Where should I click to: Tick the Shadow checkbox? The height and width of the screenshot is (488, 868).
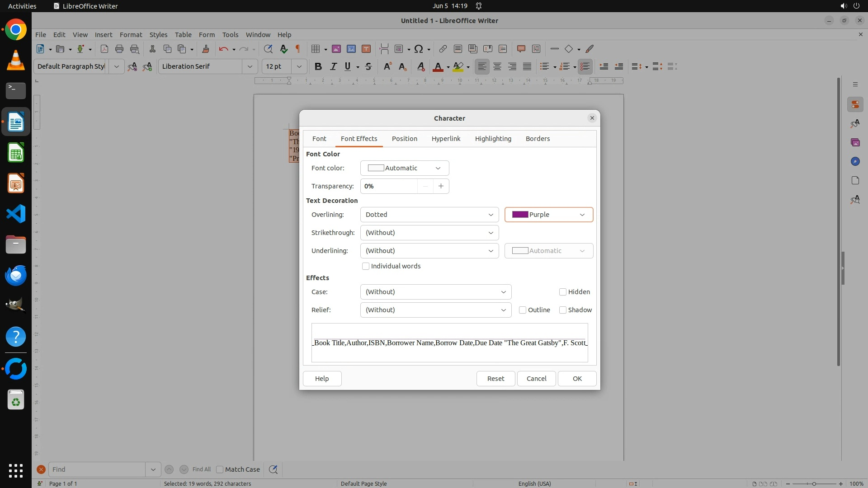pos(563,310)
